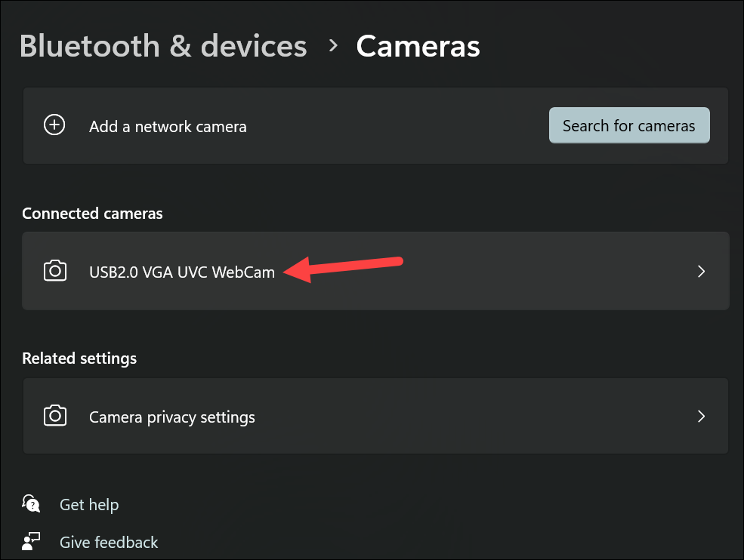Expand the USB2.0 VGA UVC WebCam chevron

coord(701,271)
